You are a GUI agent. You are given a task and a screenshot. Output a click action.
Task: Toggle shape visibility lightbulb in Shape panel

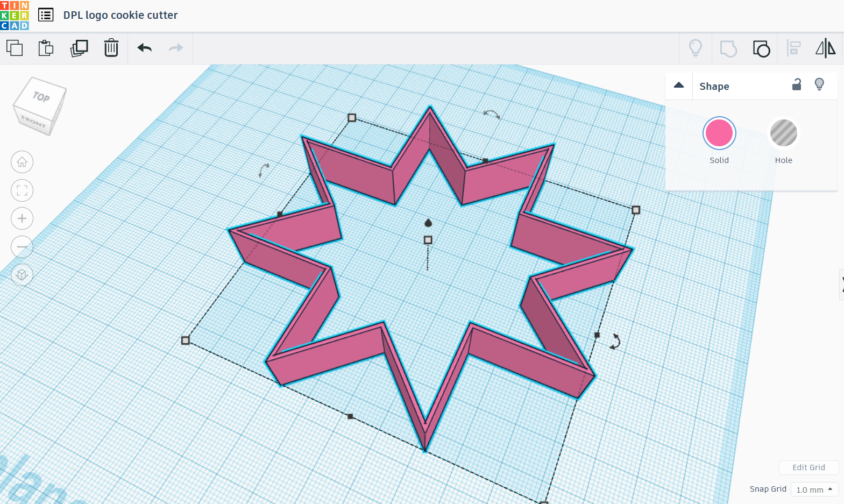coord(819,84)
